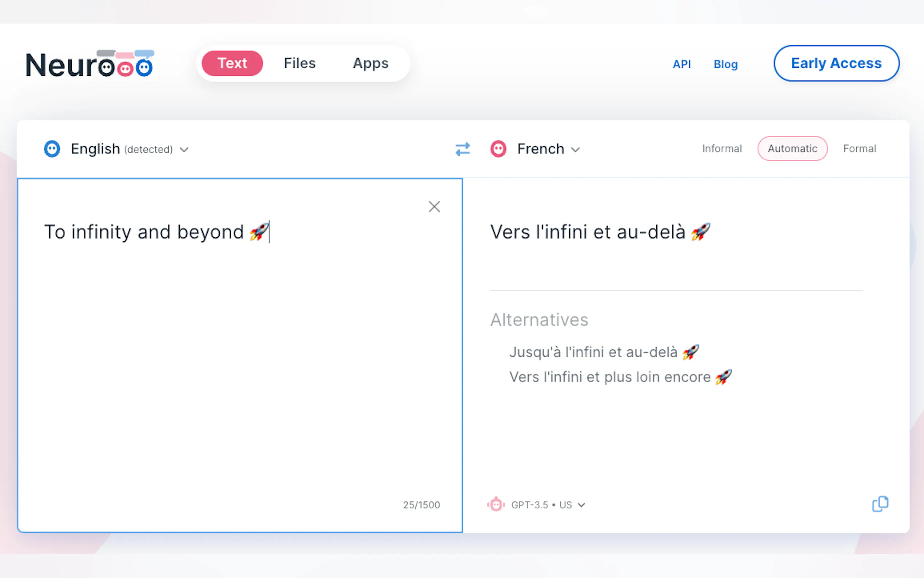Select Automatic tone option
924x578 pixels.
click(793, 149)
